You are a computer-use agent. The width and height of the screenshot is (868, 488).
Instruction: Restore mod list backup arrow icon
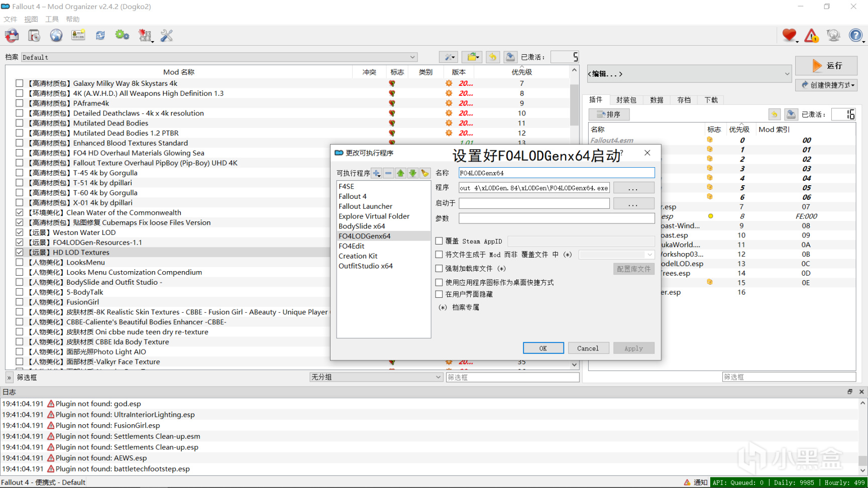click(x=493, y=57)
